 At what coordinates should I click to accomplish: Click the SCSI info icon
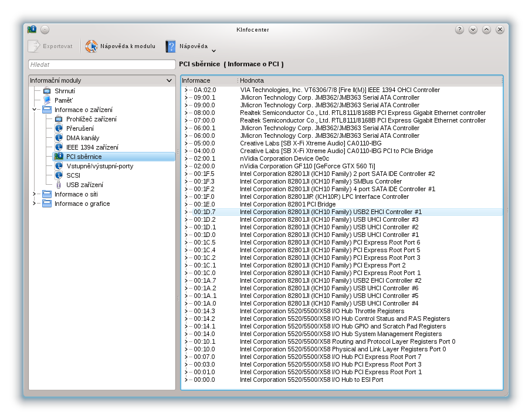coord(59,175)
